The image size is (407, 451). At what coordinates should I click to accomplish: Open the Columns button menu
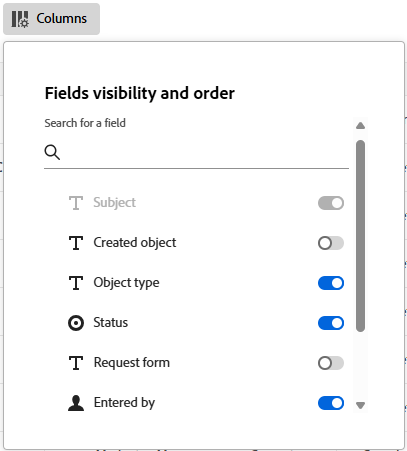51,19
